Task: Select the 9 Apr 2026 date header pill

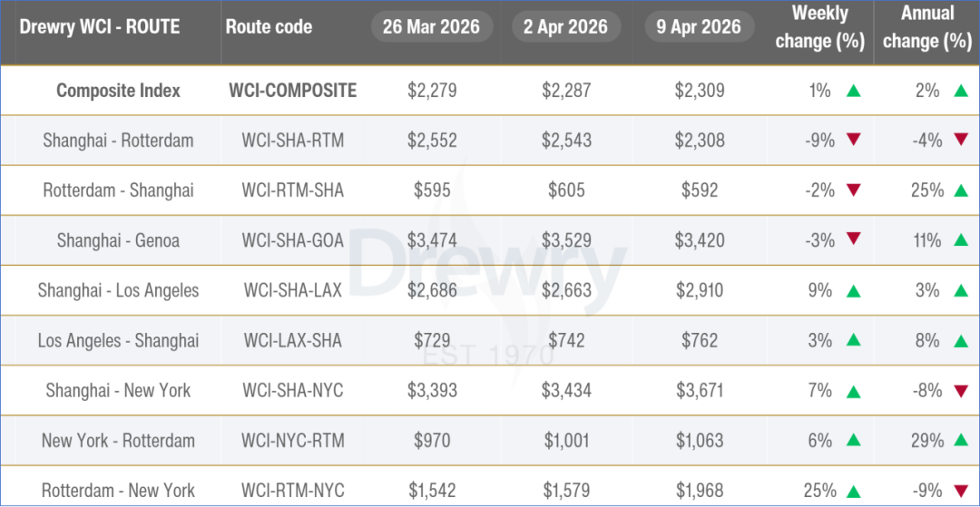Action: (x=699, y=26)
